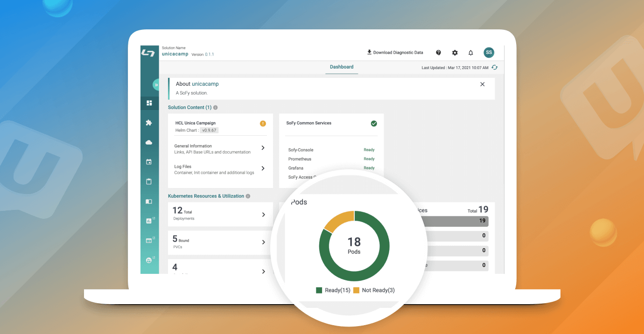Expand the 12 Total Deployments card
Viewport: 644px width, 334px height.
point(220,215)
